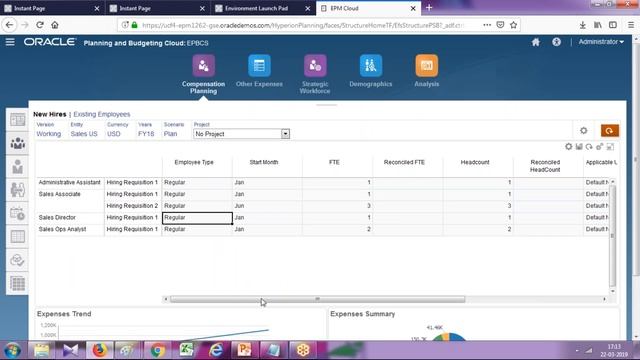Open Demographics card
This screenshot has height=360, width=640.
click(x=371, y=71)
